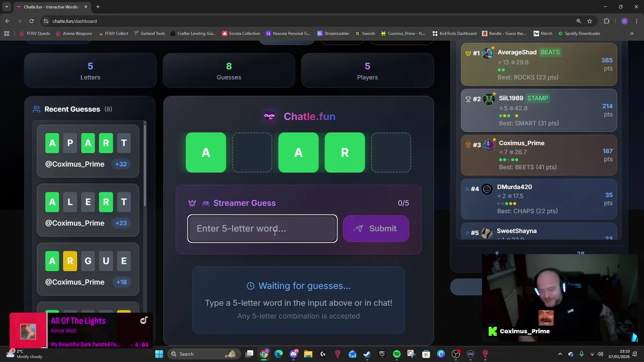Click the taskbar Search box
The width and height of the screenshot is (644, 362).
(x=203, y=354)
